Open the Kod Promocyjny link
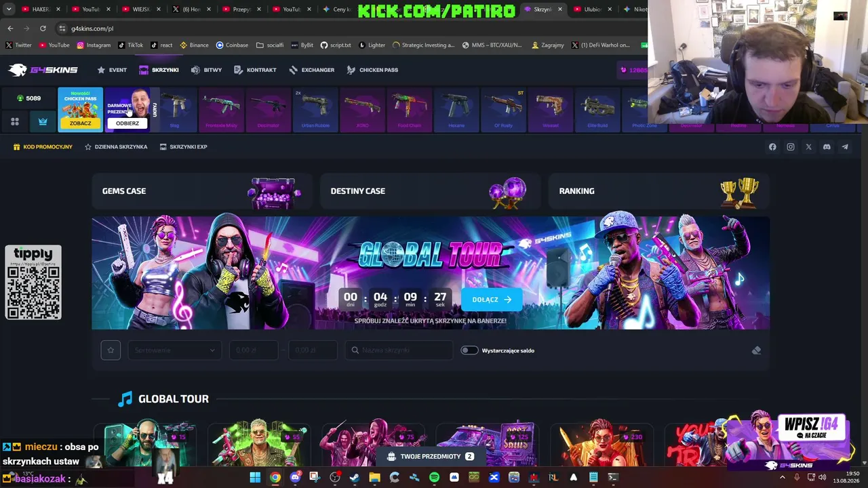The image size is (868, 488). pos(43,146)
